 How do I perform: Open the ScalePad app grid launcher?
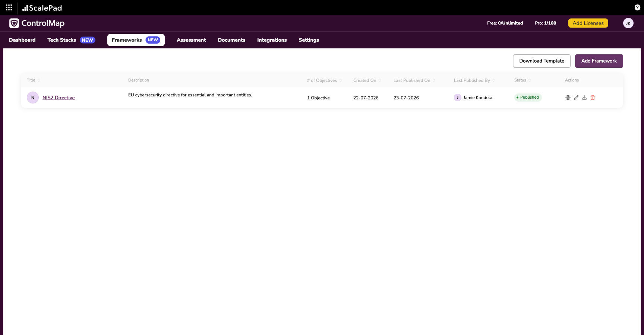(9, 7)
